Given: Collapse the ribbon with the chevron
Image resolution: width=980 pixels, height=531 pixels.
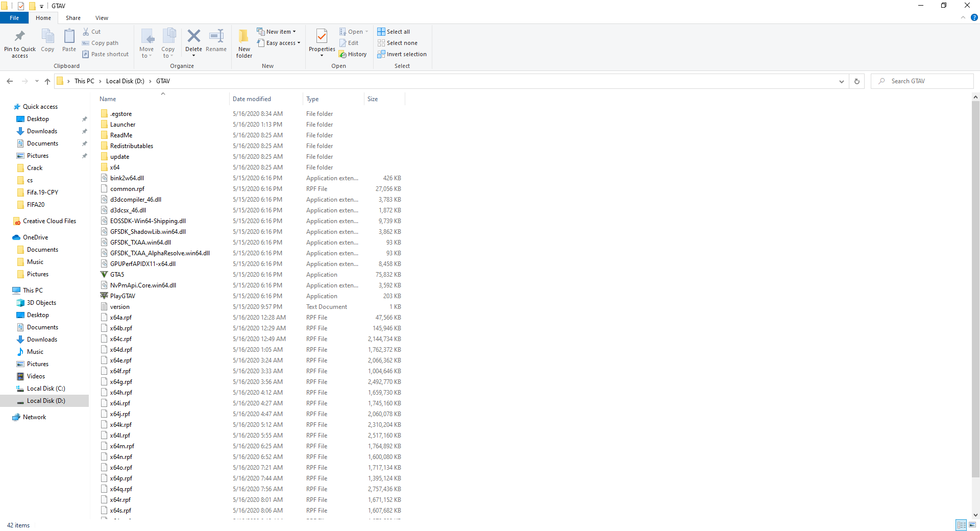Looking at the screenshot, I should tap(964, 17).
